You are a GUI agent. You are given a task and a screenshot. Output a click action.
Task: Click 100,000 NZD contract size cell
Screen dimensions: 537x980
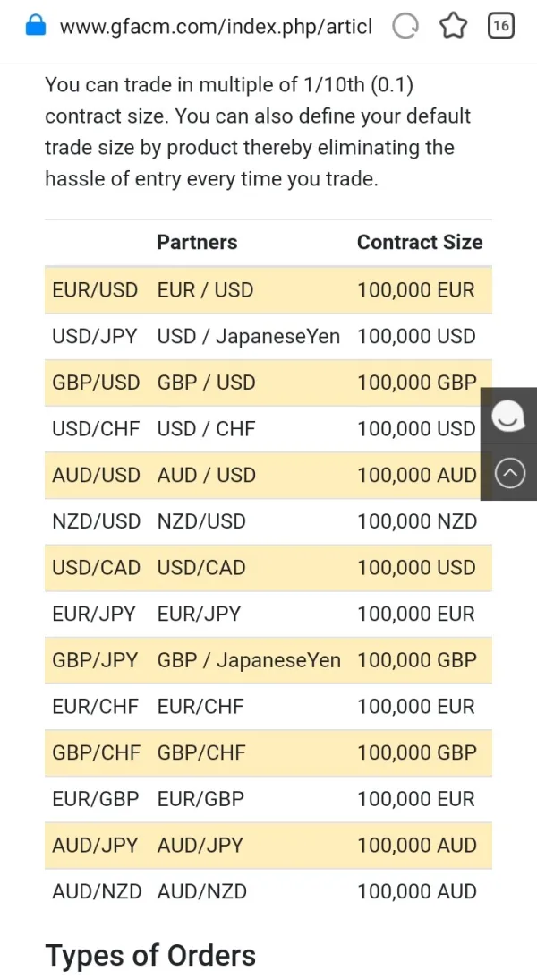coord(416,521)
